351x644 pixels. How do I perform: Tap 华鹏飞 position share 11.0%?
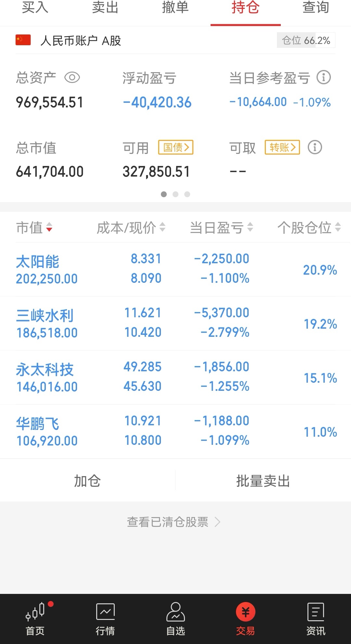click(x=320, y=432)
